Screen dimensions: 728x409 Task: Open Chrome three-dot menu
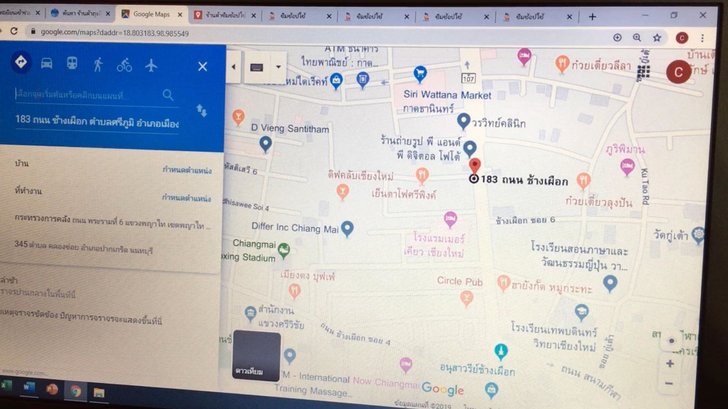pyautogui.click(x=702, y=38)
